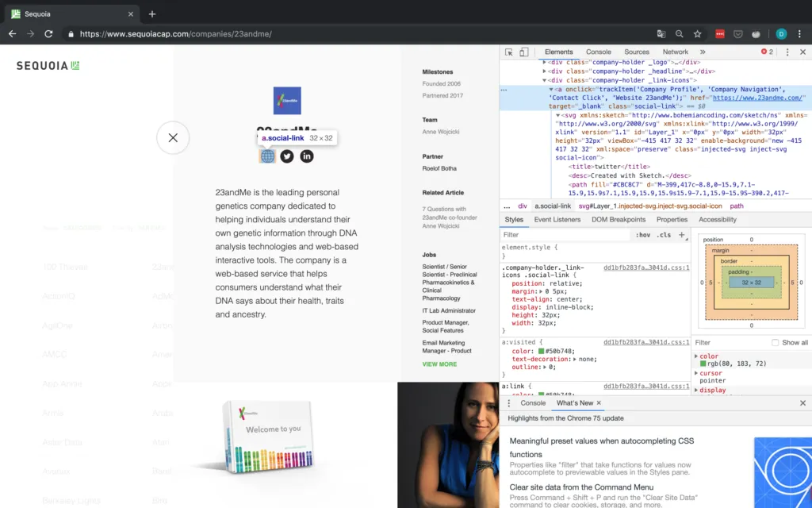Expand the computed display property
This screenshot has width=812, height=508.
point(696,391)
